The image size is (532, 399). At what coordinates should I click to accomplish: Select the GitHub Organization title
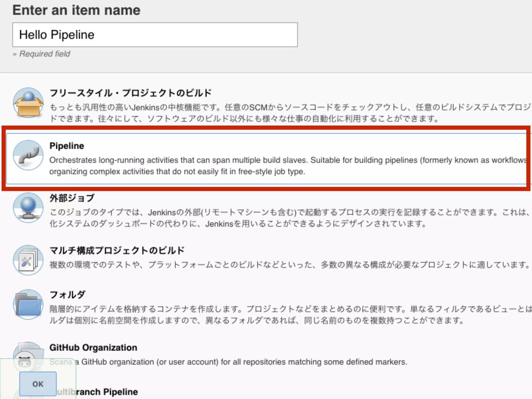click(x=93, y=348)
